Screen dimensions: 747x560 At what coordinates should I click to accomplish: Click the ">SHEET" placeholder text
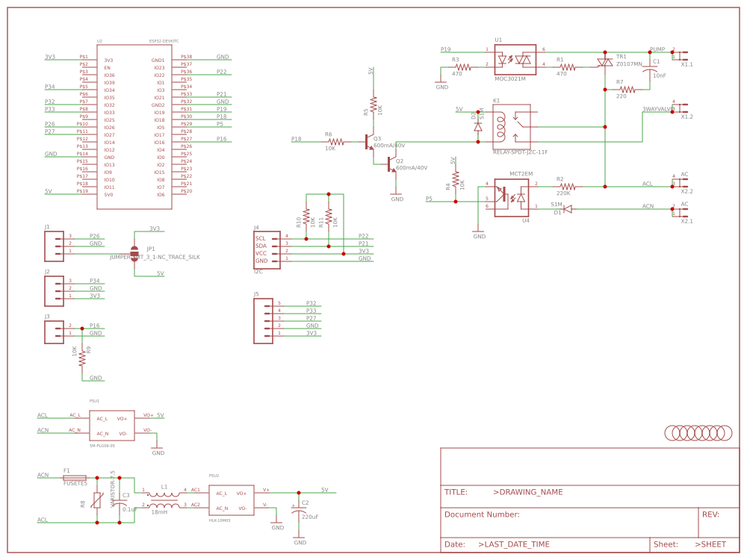click(x=710, y=544)
